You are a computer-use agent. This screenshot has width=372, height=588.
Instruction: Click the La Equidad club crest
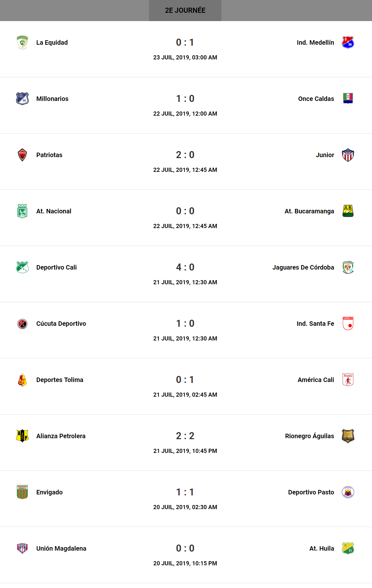coord(22,42)
